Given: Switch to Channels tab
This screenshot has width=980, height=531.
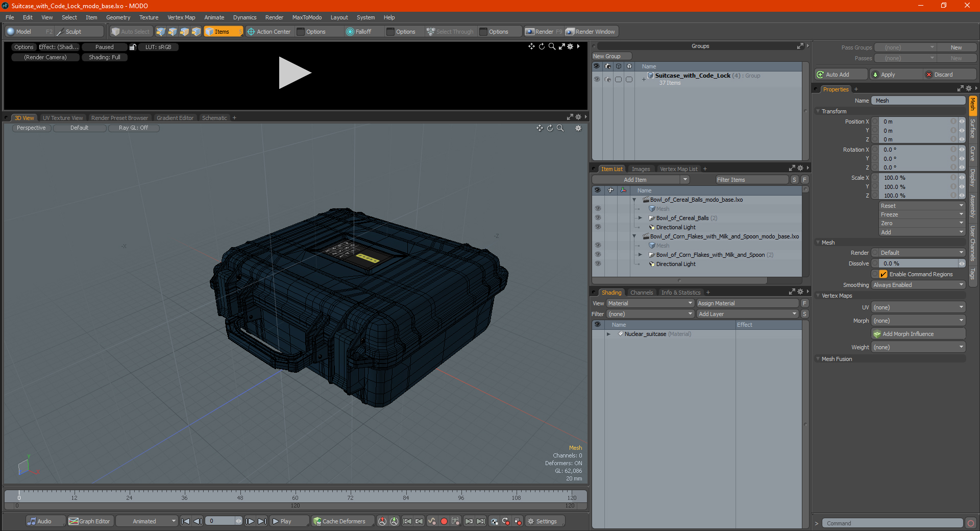Looking at the screenshot, I should (642, 293).
